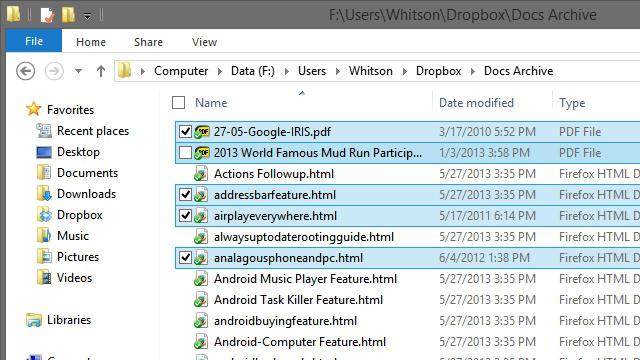
Task: Click icon for Android-Computer Feature.html
Action: tap(201, 342)
